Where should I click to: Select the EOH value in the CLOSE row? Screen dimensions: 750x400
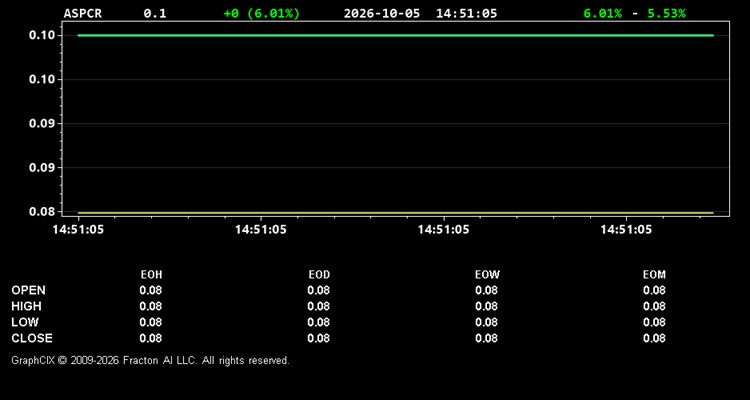pyautogui.click(x=151, y=338)
